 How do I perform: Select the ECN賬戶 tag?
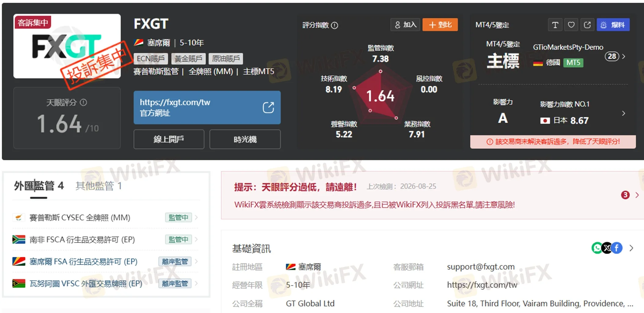tap(151, 58)
